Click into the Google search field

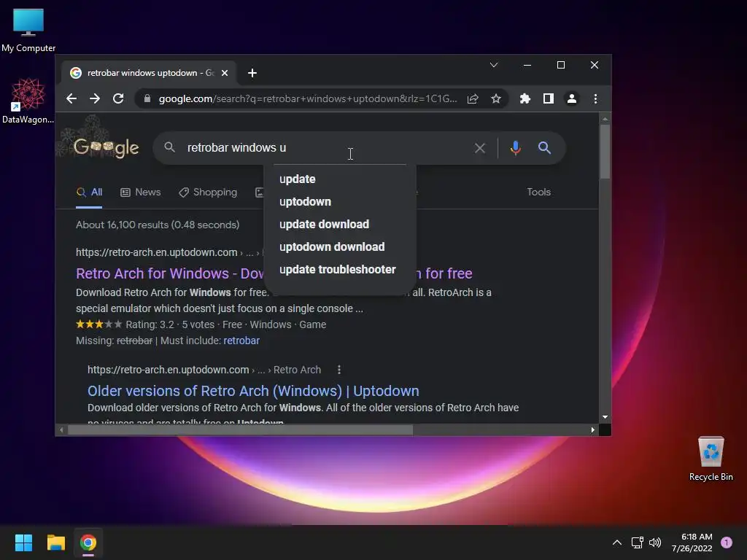(324, 147)
